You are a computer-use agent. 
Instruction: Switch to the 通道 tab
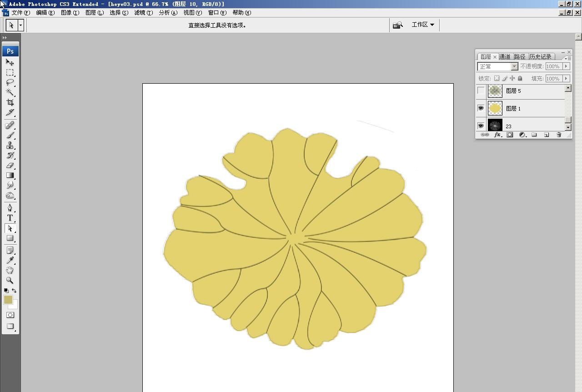coord(504,56)
